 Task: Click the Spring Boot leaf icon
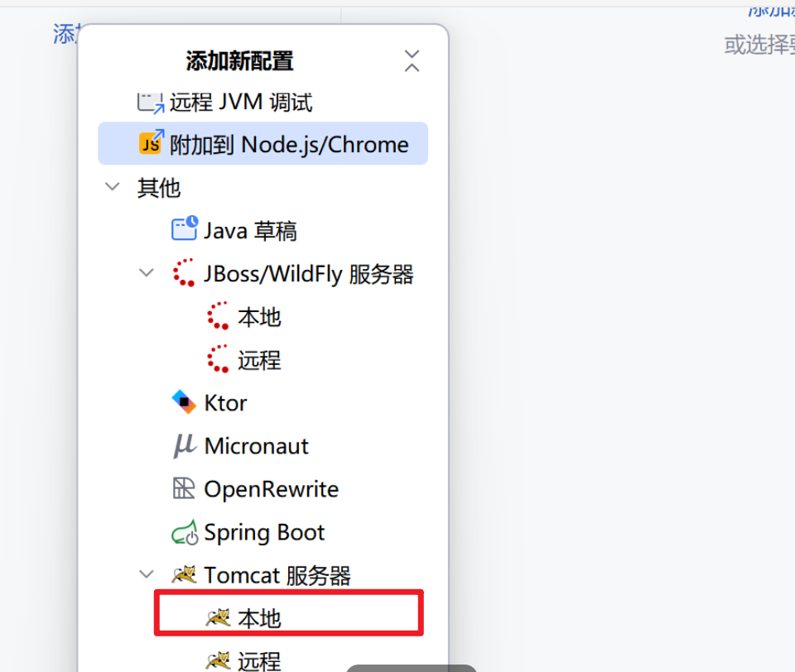point(185,532)
